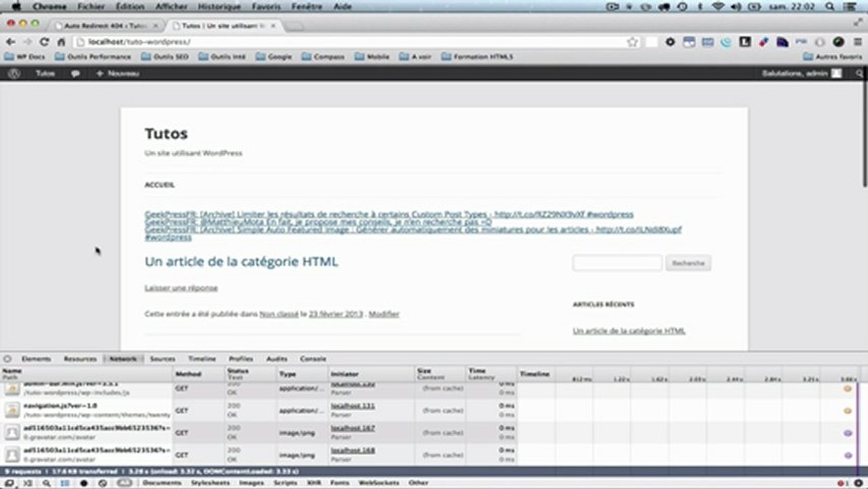The width and height of the screenshot is (868, 489).
Task: Click the blog search input field
Action: point(617,263)
